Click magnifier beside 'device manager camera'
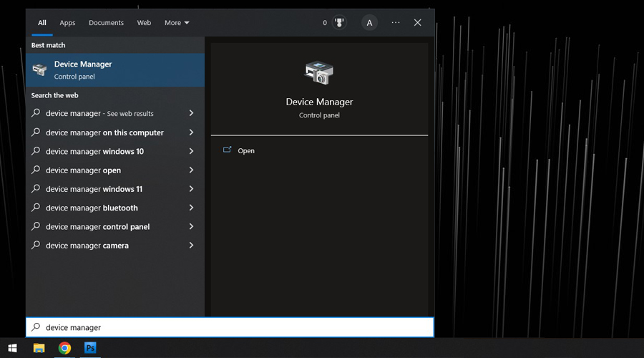Image resolution: width=644 pixels, height=358 pixels. click(x=36, y=245)
